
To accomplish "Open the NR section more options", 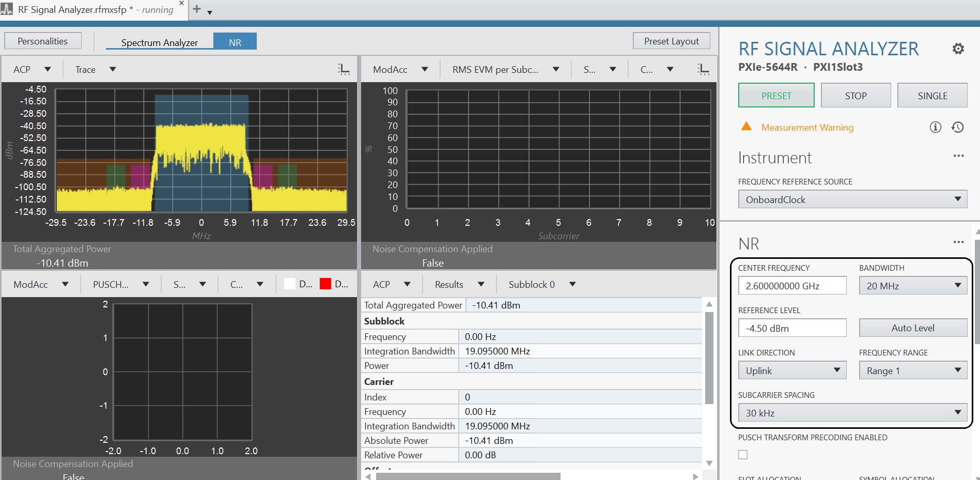I will 959,242.
